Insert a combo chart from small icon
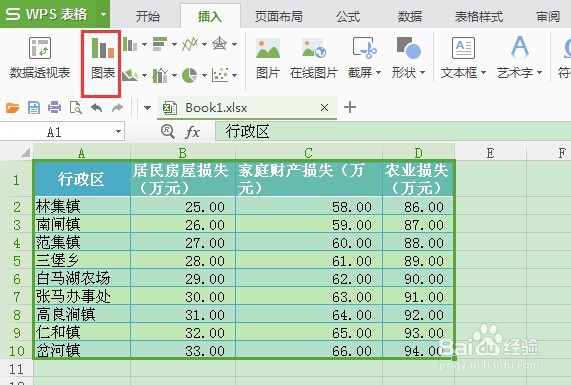 point(160,75)
